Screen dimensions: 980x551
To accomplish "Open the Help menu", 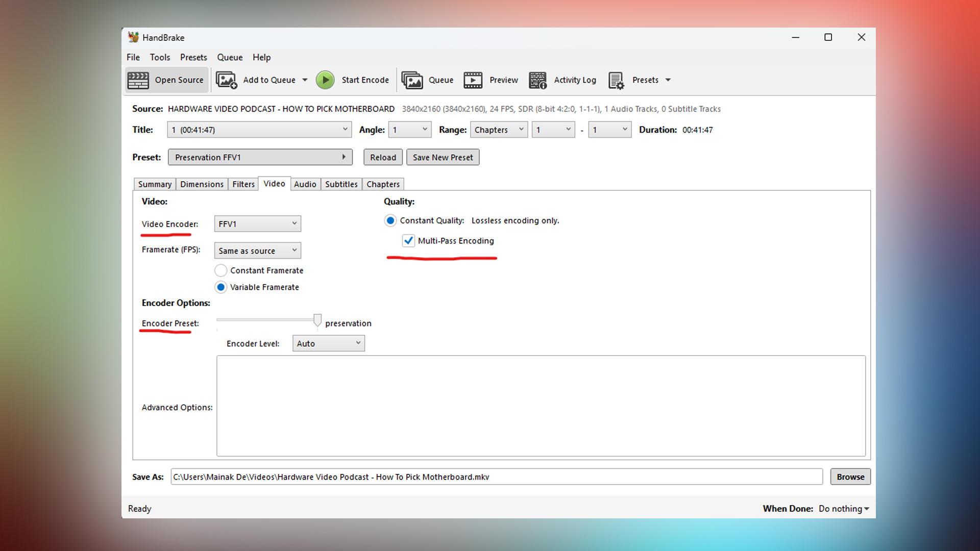I will (261, 57).
